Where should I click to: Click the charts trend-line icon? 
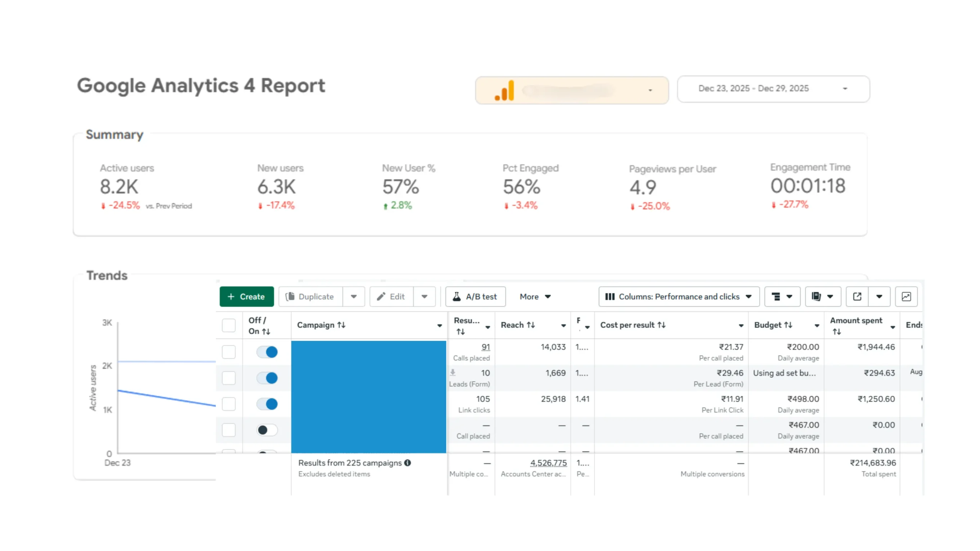click(x=906, y=296)
